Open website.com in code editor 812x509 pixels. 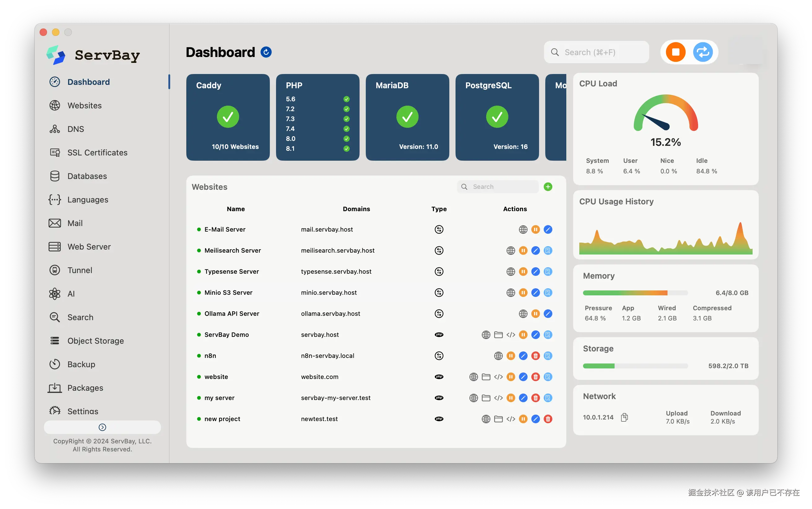pos(498,377)
